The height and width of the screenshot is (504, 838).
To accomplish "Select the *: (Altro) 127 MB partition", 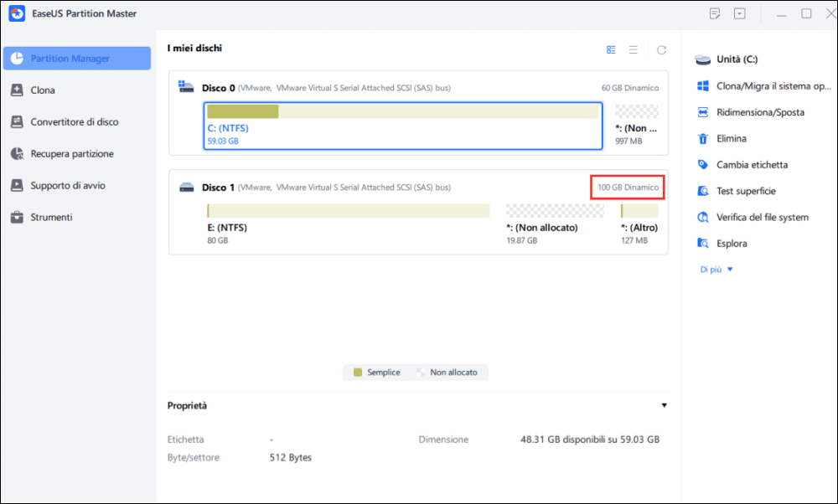I will 639,224.
